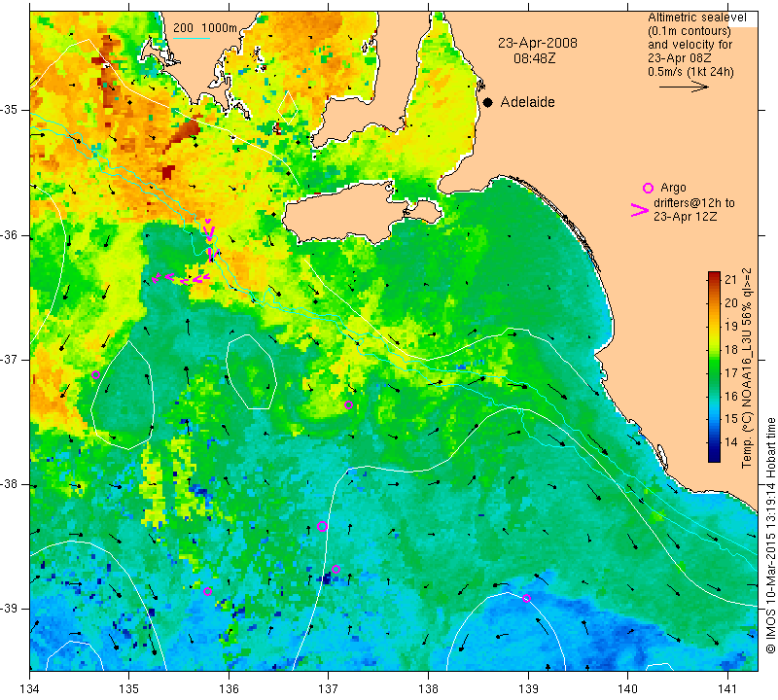The image size is (778, 700).
Task: Click the 'Altimetric sealevel' legend heading
Action: coord(696,17)
